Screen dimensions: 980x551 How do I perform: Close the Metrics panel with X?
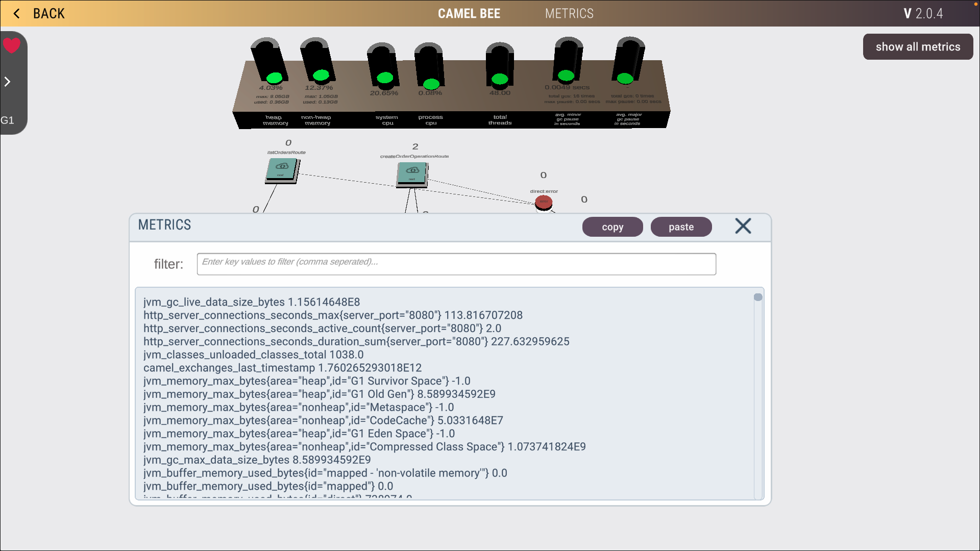coord(743,226)
